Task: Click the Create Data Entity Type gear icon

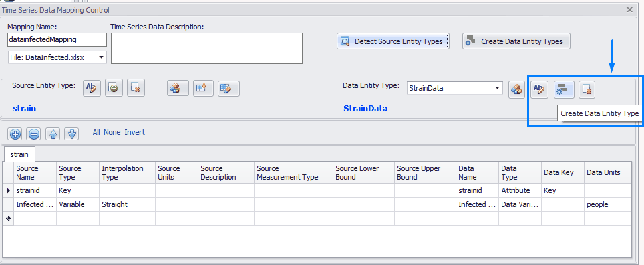Action: pyautogui.click(x=564, y=90)
